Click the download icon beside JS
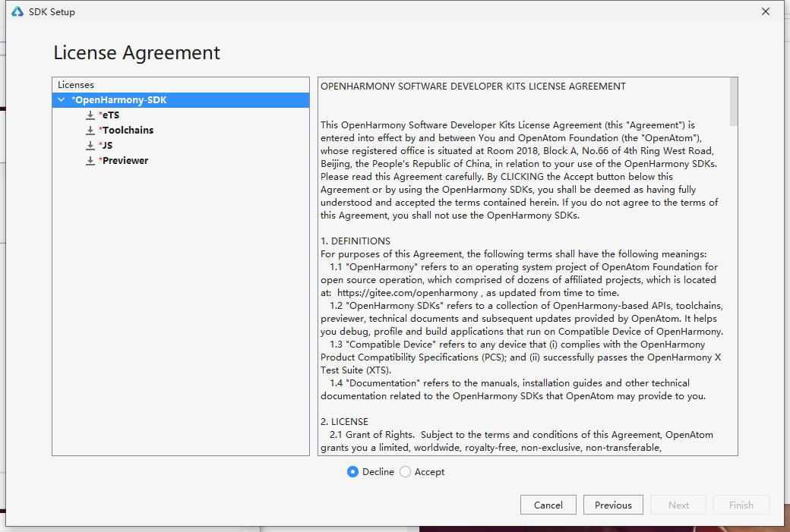 click(x=90, y=146)
